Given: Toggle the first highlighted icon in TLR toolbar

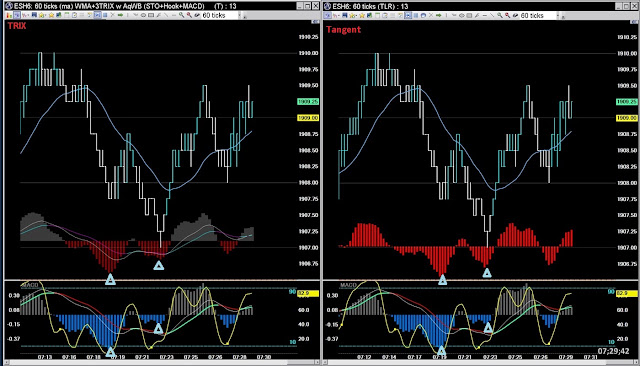Looking at the screenshot, I should (x=327, y=15).
